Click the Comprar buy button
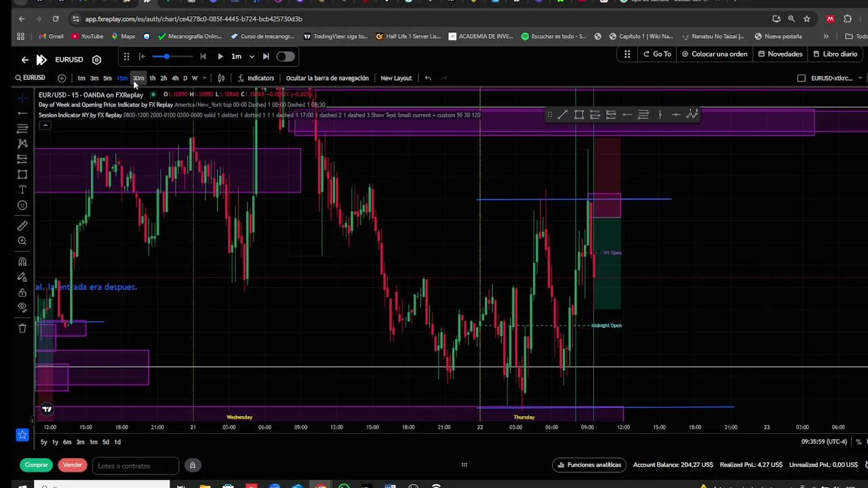This screenshot has height=488, width=868. 37,465
